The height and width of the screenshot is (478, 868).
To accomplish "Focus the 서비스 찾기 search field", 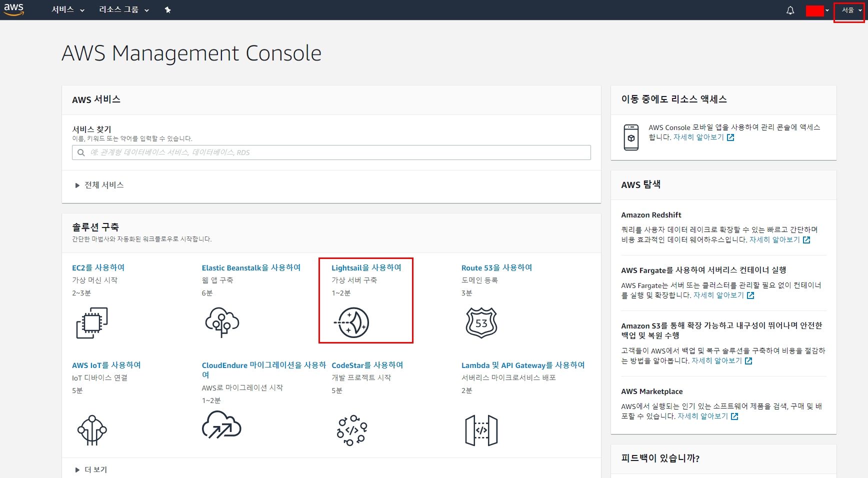I will tap(331, 152).
